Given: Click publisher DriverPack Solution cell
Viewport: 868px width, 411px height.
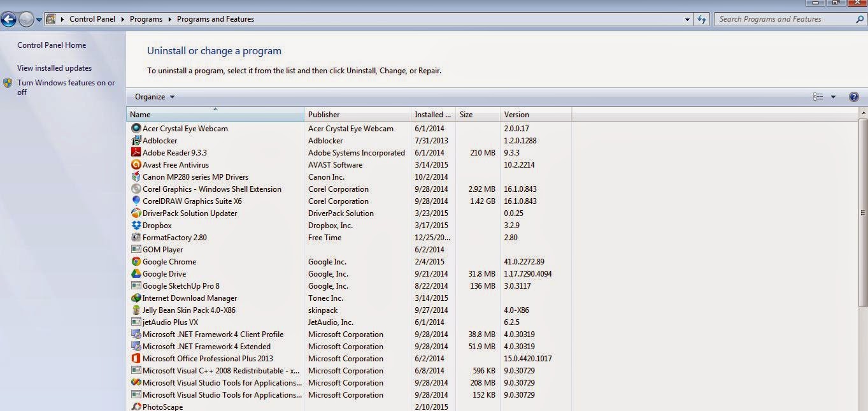Looking at the screenshot, I should (x=341, y=213).
